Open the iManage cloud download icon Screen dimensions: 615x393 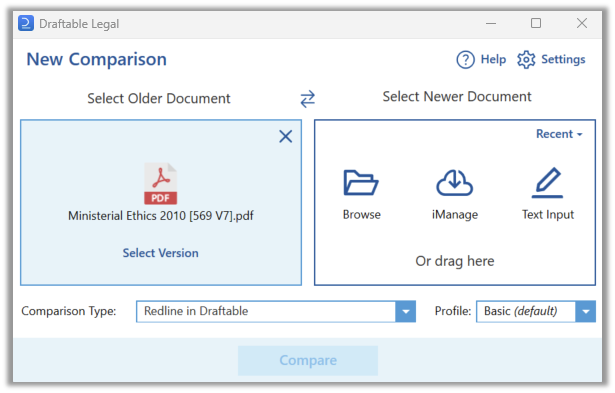click(x=455, y=182)
